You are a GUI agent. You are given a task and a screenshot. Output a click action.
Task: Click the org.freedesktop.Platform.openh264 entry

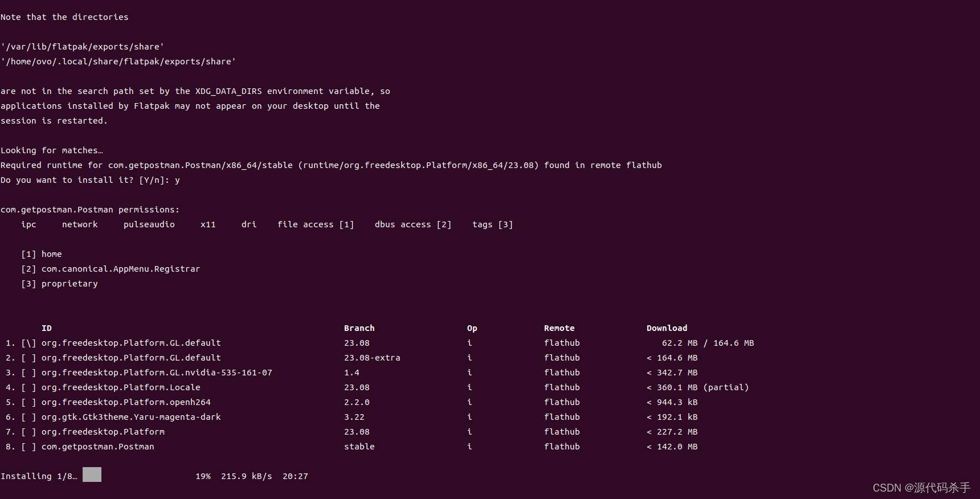(126, 402)
